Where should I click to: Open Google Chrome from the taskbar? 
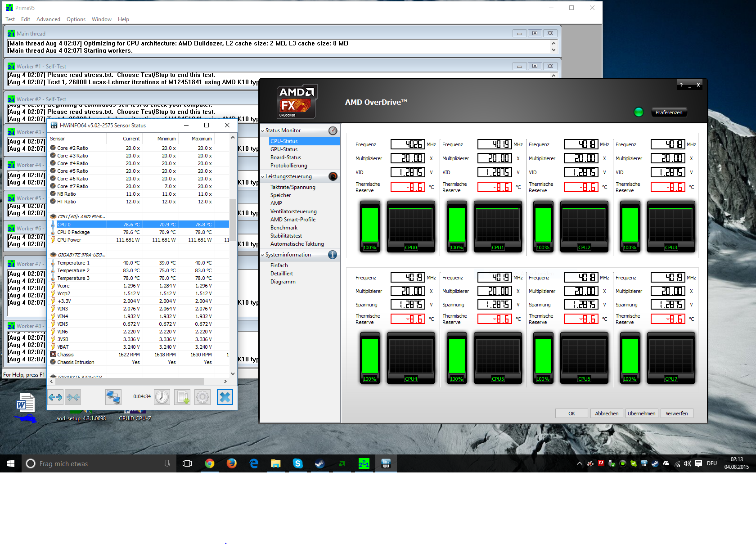click(210, 463)
